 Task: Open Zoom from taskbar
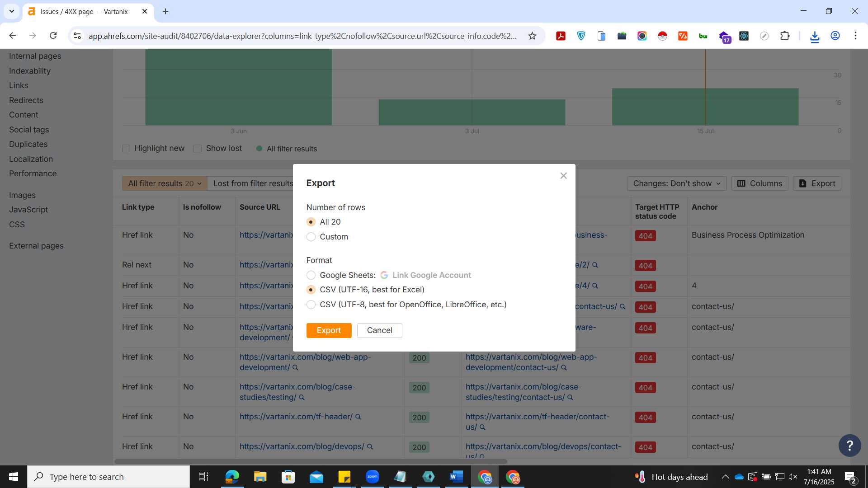point(372,477)
